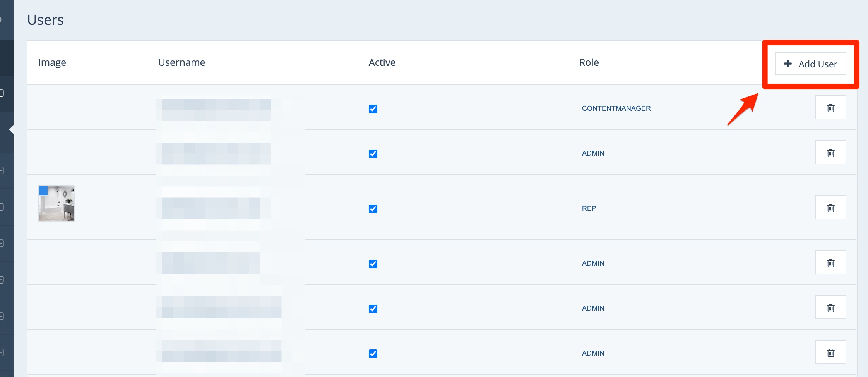This screenshot has height=377, width=868.
Task: Click the Role column header
Action: coord(589,62)
